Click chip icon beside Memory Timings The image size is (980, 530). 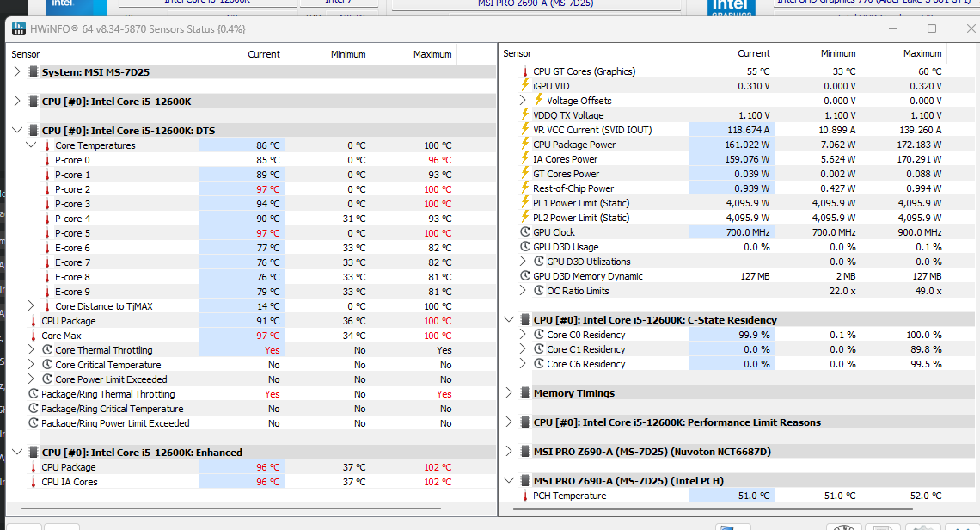tap(525, 393)
